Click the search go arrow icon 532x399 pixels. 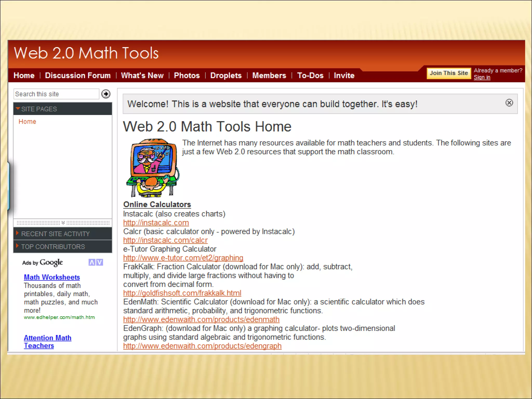click(106, 94)
